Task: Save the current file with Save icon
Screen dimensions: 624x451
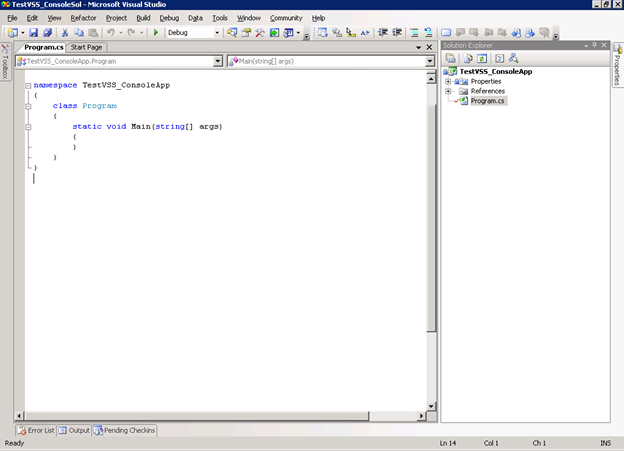Action: tap(34, 33)
